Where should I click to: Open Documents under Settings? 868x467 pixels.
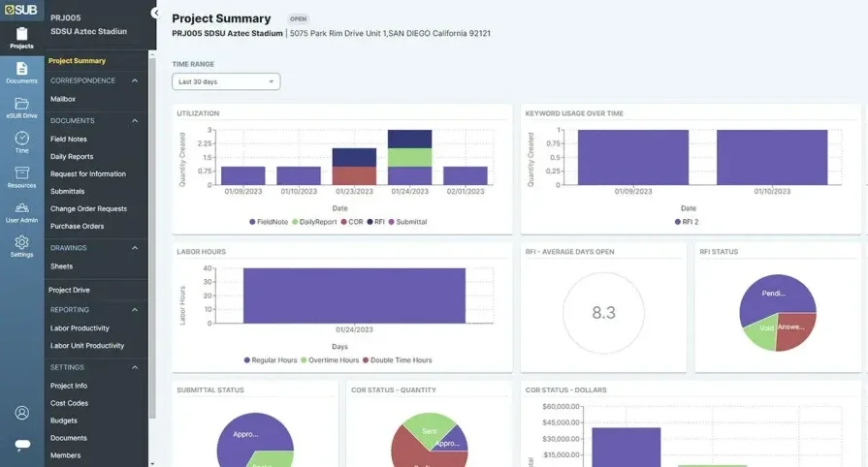[x=69, y=438]
